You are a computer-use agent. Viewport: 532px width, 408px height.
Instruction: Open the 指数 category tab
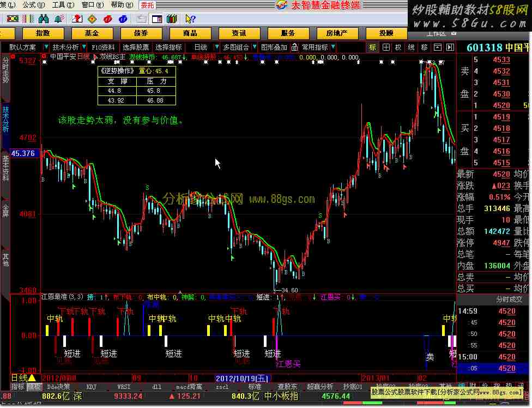click(43, 33)
